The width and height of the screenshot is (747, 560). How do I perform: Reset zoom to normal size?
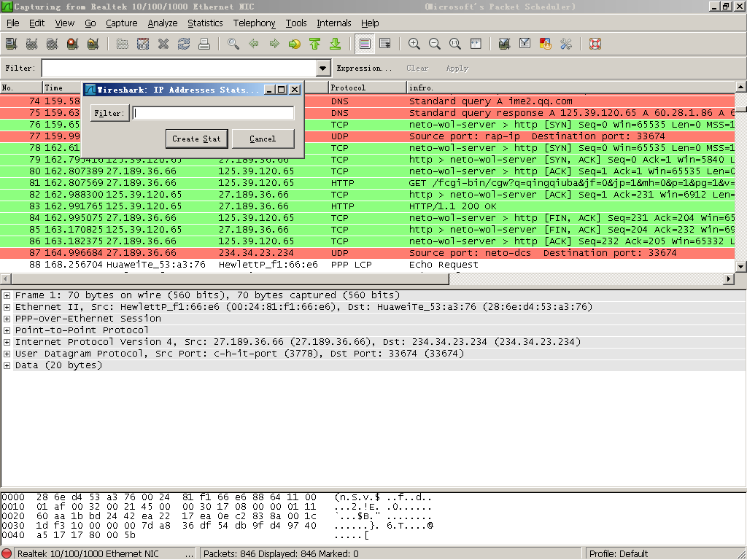point(455,44)
